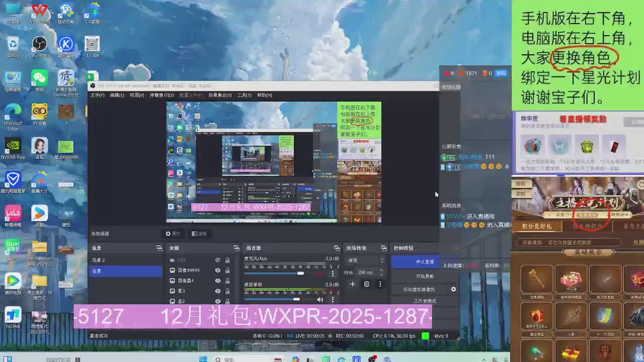Open virtual camera settings gear in OBS
This screenshot has height=362, width=644.
pos(453,289)
